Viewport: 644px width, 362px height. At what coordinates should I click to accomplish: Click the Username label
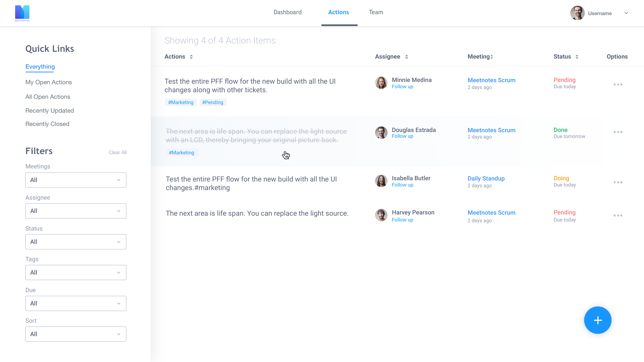coord(600,13)
